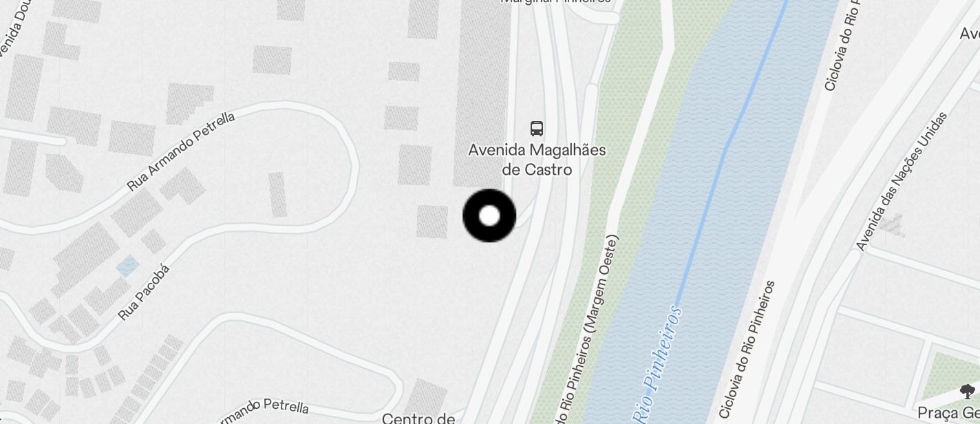The height and width of the screenshot is (424, 980).
Task: Click the tree park icon near Praça
Action: click(x=968, y=392)
